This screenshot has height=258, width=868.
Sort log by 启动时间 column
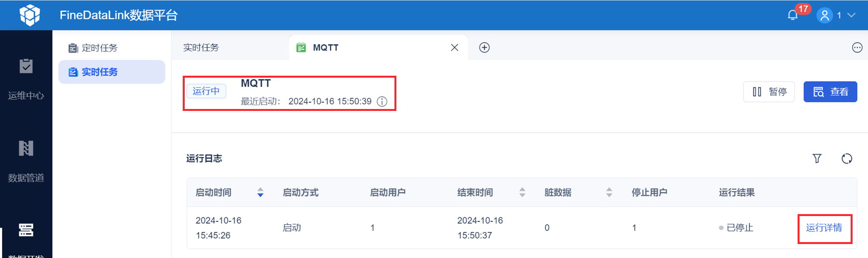(x=260, y=192)
